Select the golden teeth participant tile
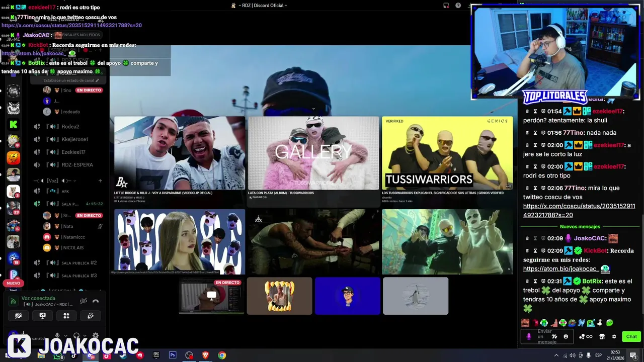Image resolution: width=644 pixels, height=362 pixels. 280,296
